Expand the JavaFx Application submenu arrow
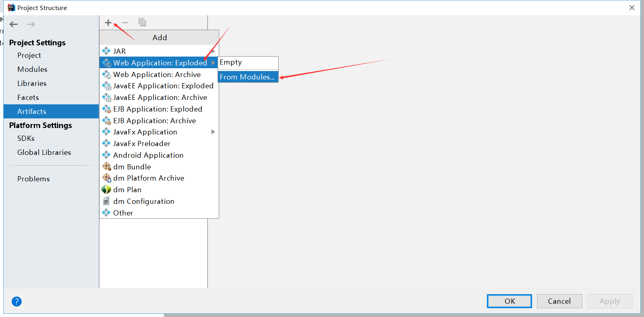This screenshot has height=317, width=644. (x=213, y=132)
